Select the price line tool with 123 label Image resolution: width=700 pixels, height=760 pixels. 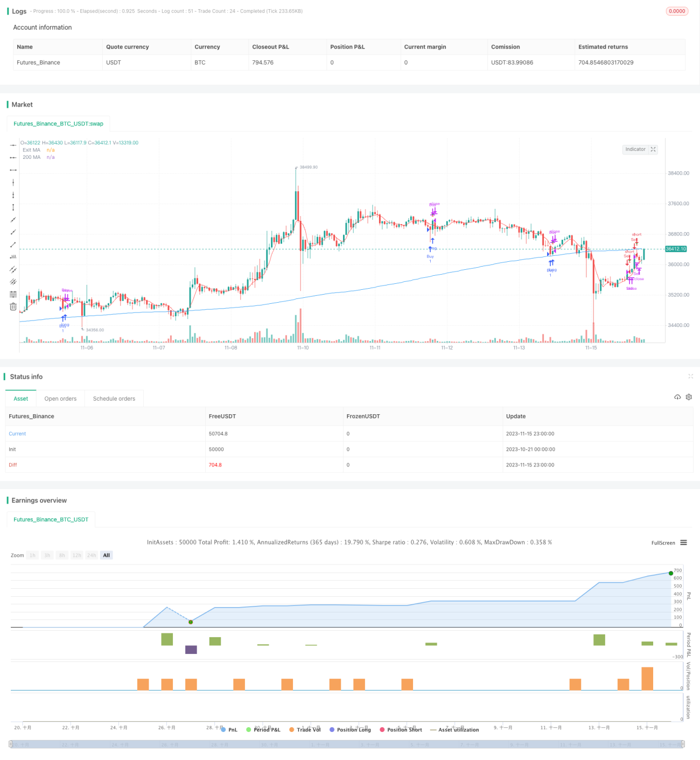click(x=13, y=257)
